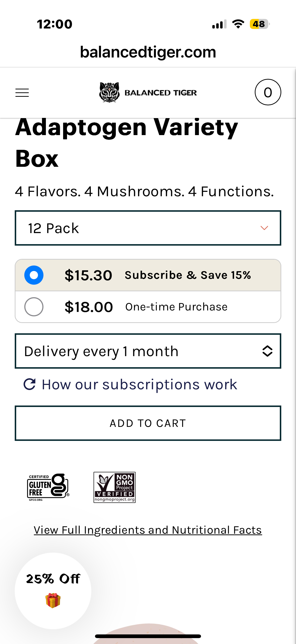
Task: Tap the Certified Gluten Free badge
Action: pos(48,487)
